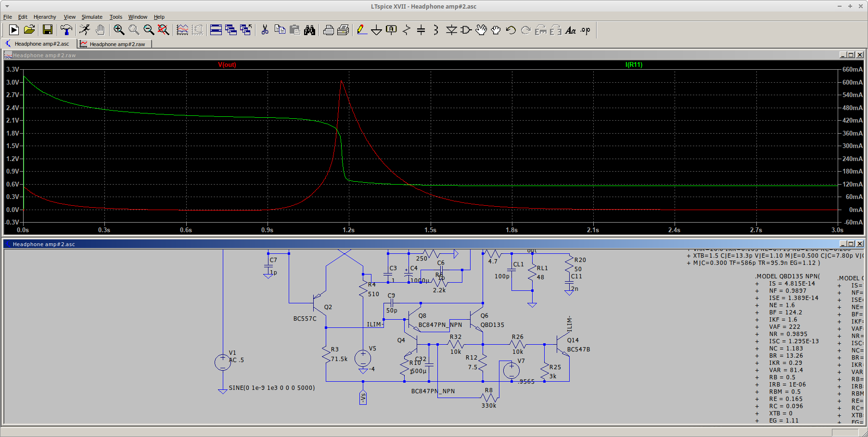Viewport: 868px width, 437px height.
Task: Select the Drag closed-hand tool
Action: pos(496,30)
